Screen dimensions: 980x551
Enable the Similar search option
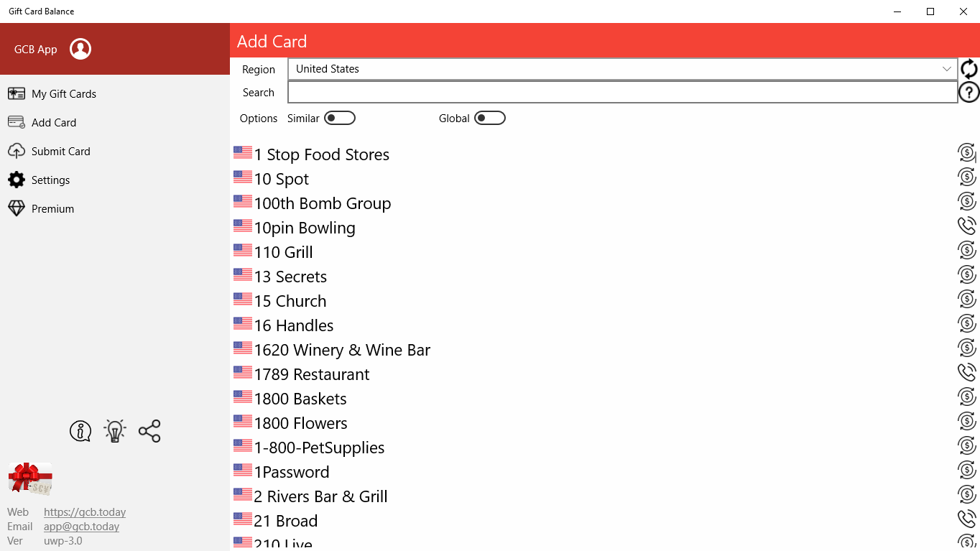point(339,118)
